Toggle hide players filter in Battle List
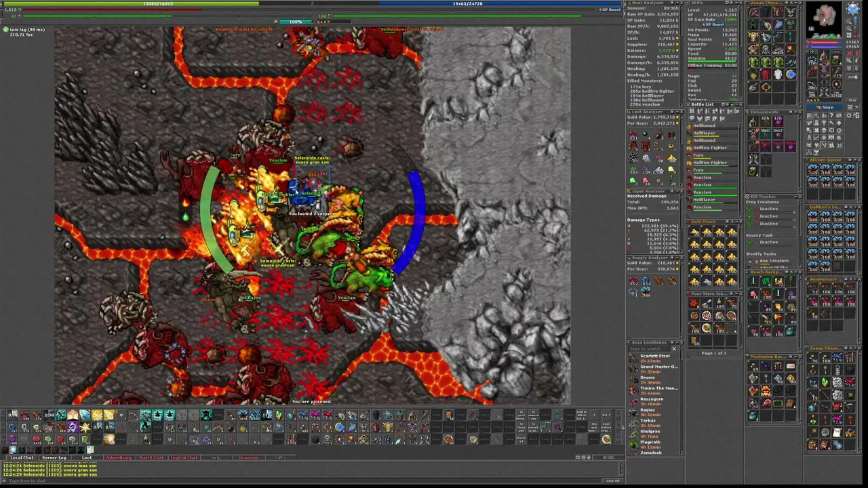 (692, 111)
